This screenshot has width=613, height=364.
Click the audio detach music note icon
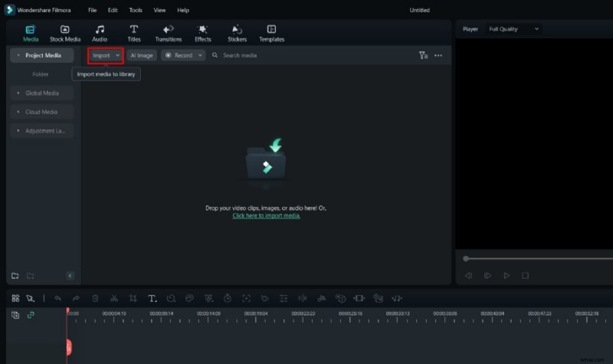coord(396,298)
